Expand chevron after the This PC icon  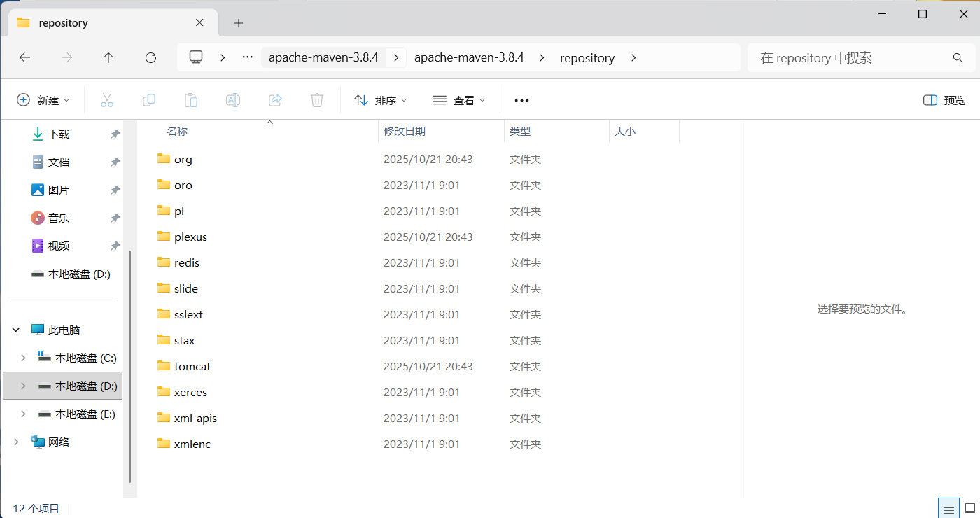223,58
